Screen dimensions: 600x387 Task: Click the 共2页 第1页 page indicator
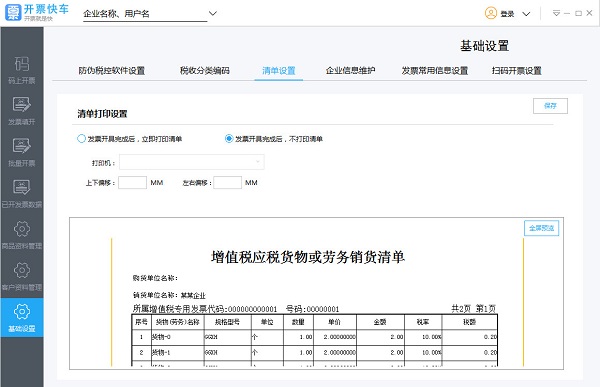tap(474, 309)
